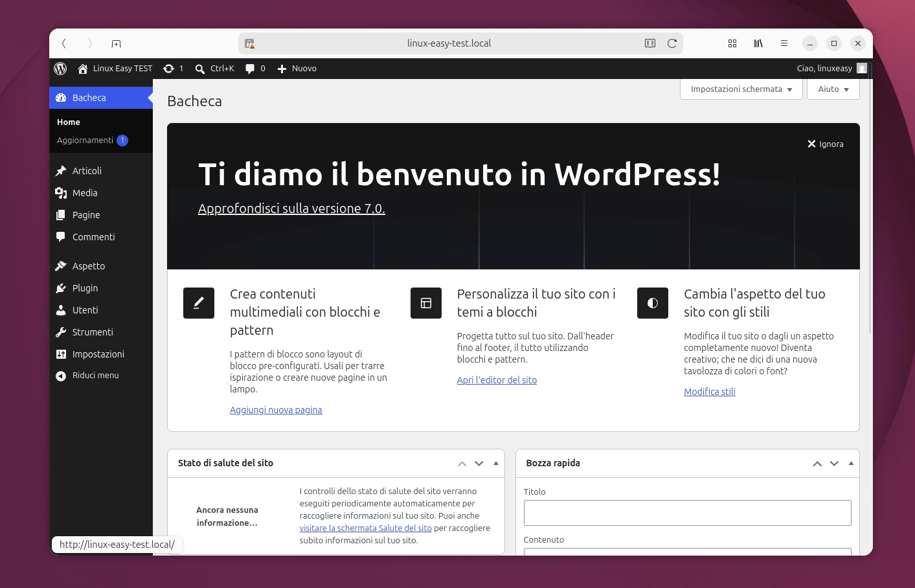
Task: Open command palette search Ctrl+K
Action: (x=214, y=69)
